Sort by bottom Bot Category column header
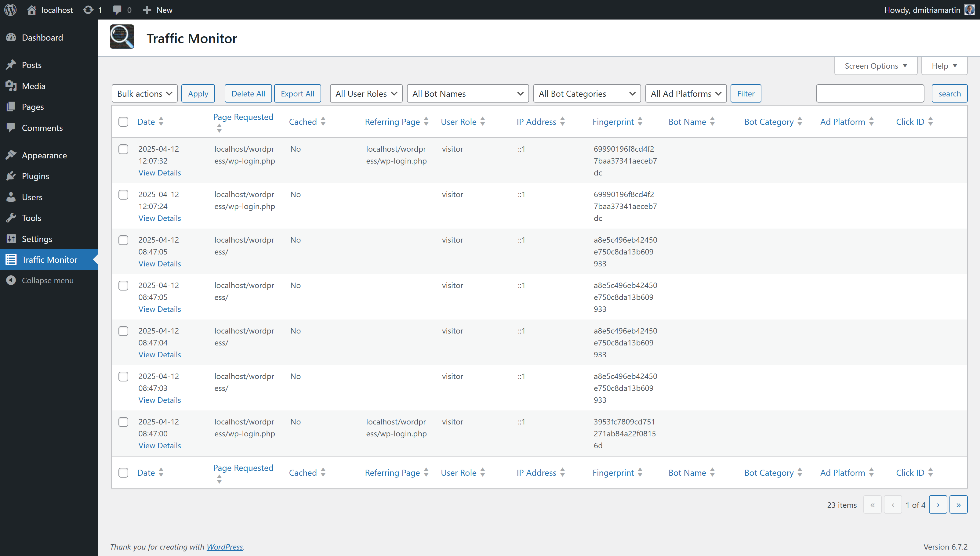Viewport: 980px width, 556px height. (x=769, y=473)
